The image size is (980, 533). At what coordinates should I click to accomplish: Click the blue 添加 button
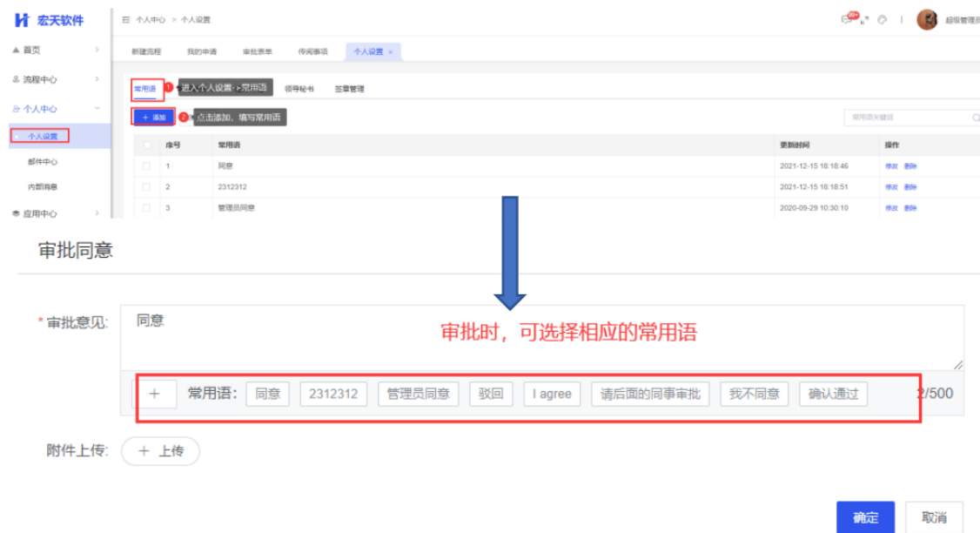click(x=153, y=117)
